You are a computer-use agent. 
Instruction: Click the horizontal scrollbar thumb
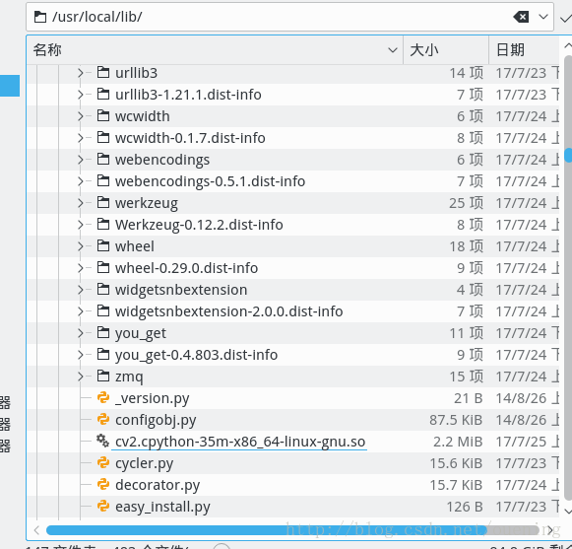coord(266,530)
